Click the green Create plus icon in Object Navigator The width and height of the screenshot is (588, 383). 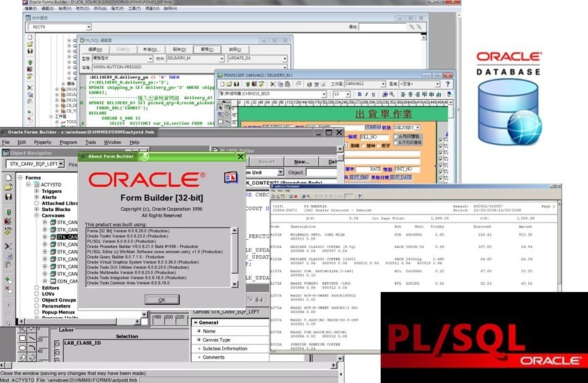8,280
